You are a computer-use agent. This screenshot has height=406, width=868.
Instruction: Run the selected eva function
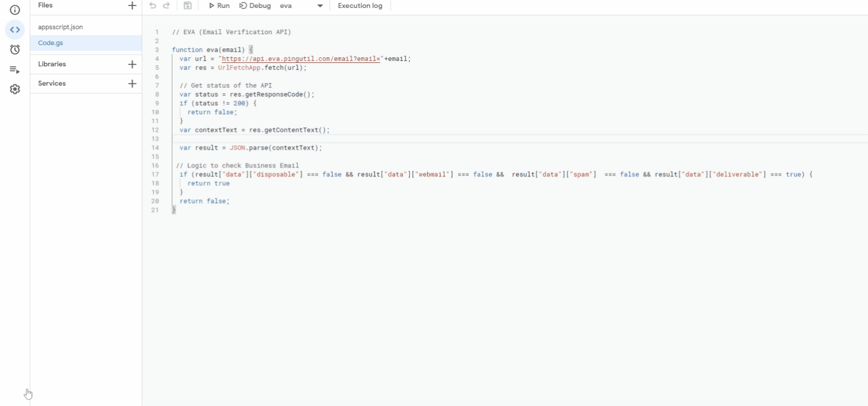pyautogui.click(x=219, y=5)
